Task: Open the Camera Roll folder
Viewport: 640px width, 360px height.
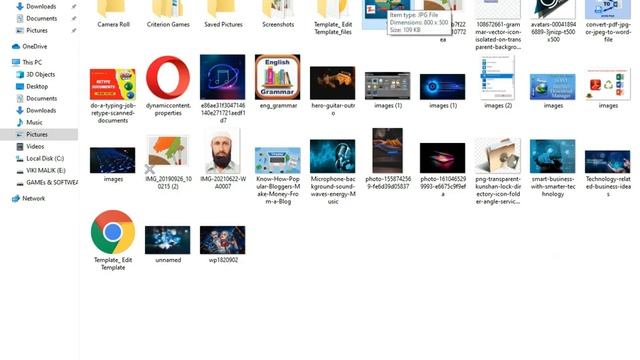Action: click(113, 14)
